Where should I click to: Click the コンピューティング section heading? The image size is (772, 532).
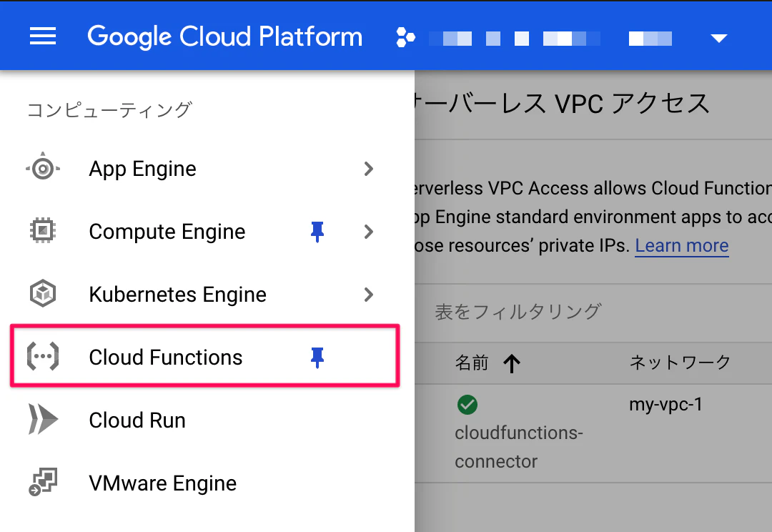point(109,110)
